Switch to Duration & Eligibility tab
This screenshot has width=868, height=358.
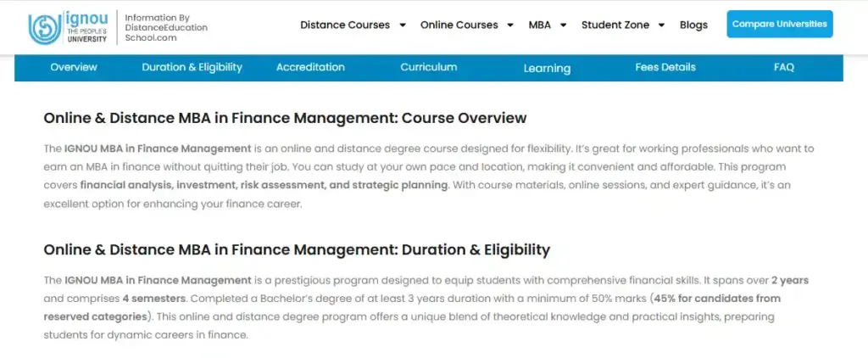coord(192,67)
